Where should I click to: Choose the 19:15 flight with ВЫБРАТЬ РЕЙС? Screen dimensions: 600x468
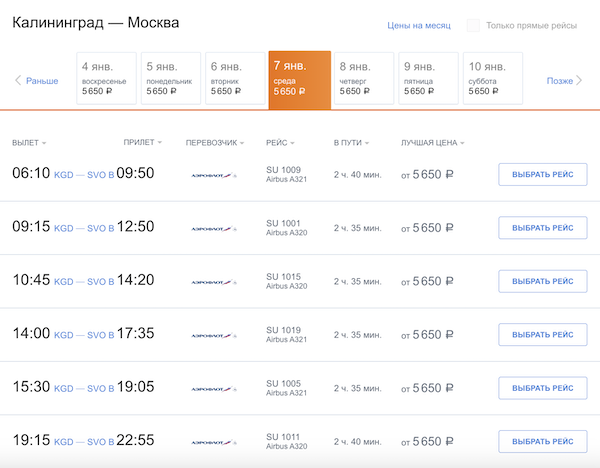(542, 442)
